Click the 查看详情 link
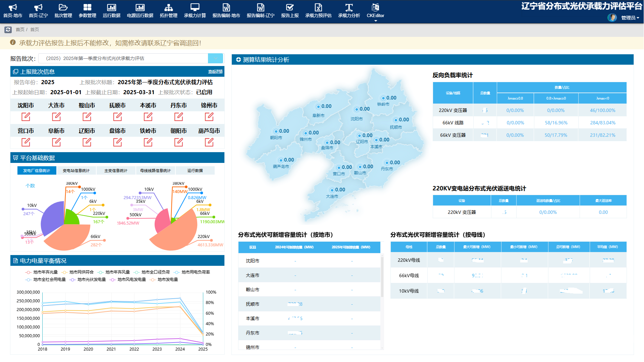Screen dimensions: 644x362 tap(215, 72)
